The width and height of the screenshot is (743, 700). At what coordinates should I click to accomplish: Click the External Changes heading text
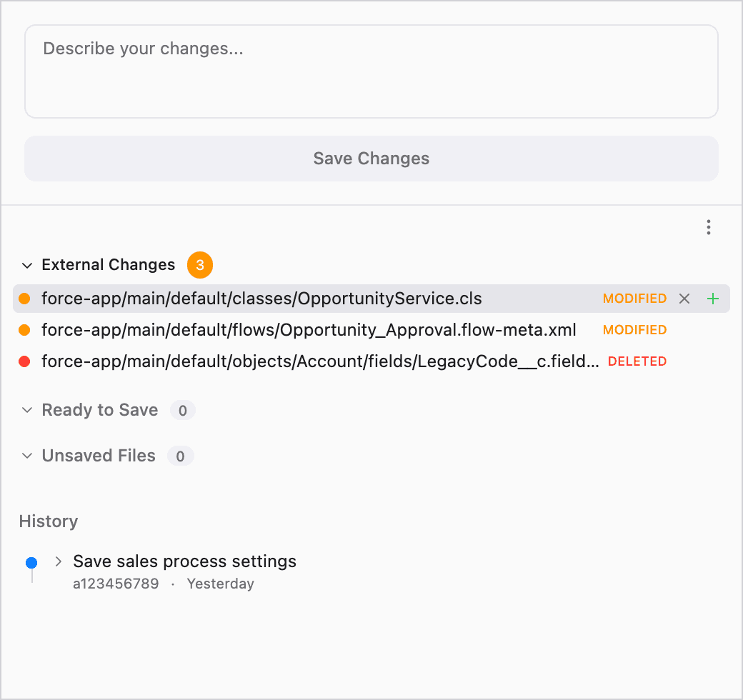[x=109, y=265]
